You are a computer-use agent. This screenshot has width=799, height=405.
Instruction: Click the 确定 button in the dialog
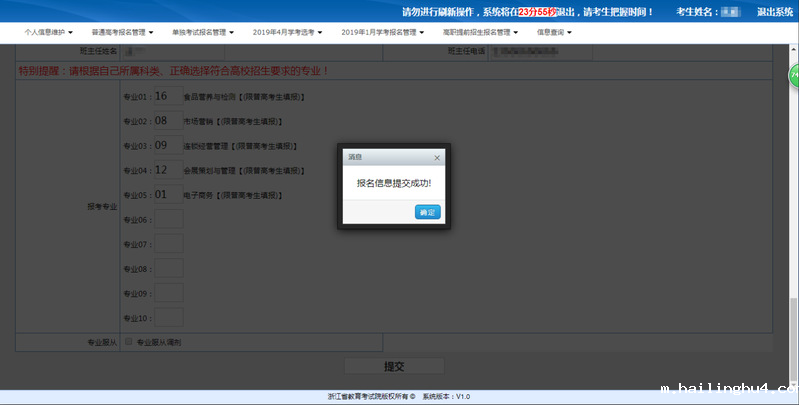click(x=427, y=212)
